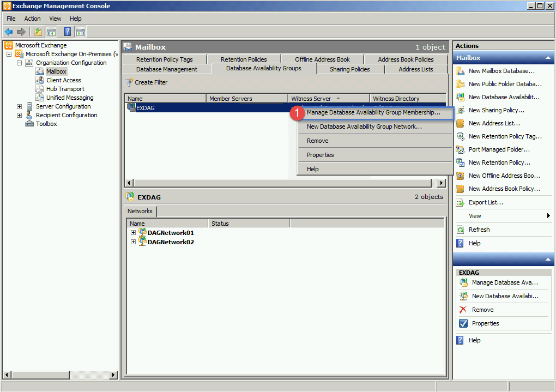Switch to the Retention Policies tab
The image size is (556, 392).
pyautogui.click(x=244, y=59)
